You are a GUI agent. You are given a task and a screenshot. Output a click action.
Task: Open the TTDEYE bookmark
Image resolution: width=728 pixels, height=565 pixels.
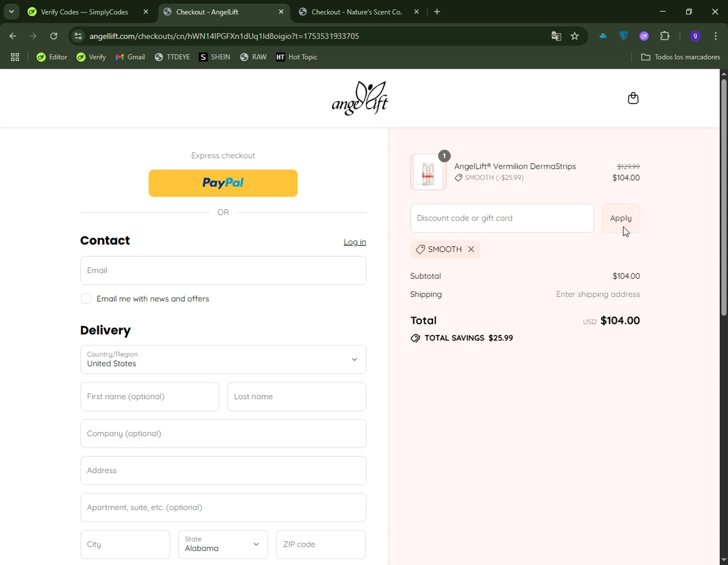[x=172, y=57]
